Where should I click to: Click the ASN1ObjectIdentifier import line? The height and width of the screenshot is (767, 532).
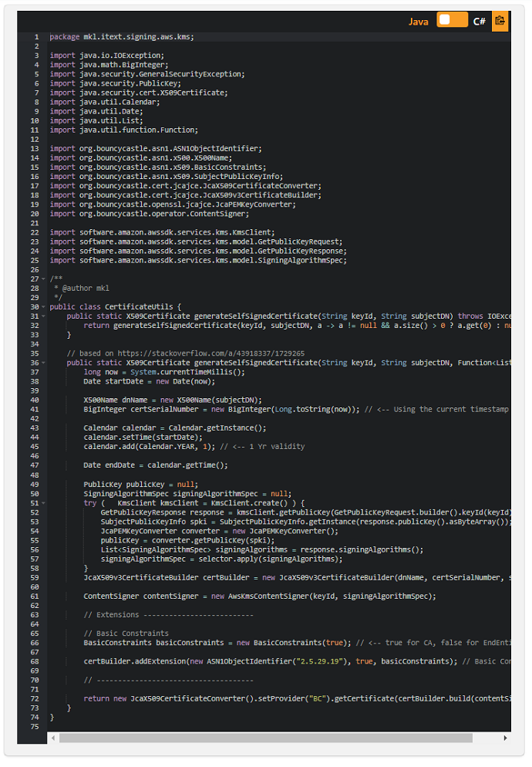tap(156, 148)
